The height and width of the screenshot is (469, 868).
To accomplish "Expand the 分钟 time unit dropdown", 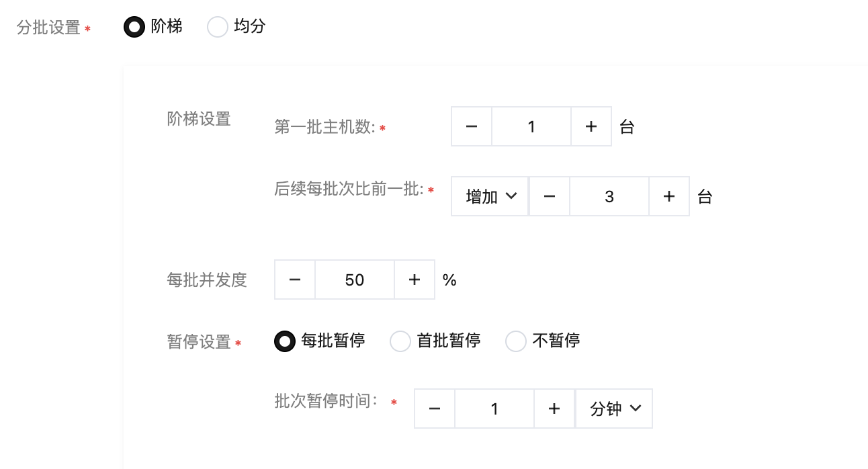I will 615,409.
